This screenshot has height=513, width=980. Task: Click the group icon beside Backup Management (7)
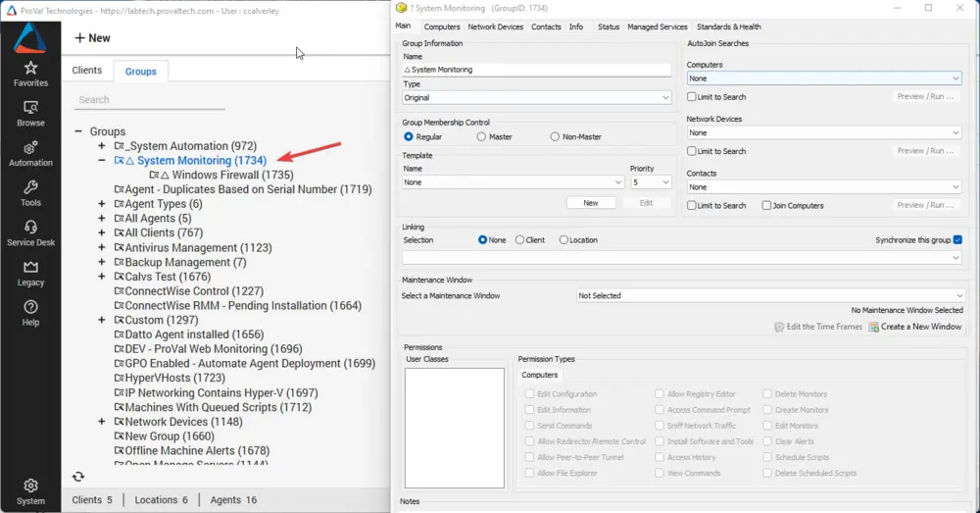tap(120, 262)
